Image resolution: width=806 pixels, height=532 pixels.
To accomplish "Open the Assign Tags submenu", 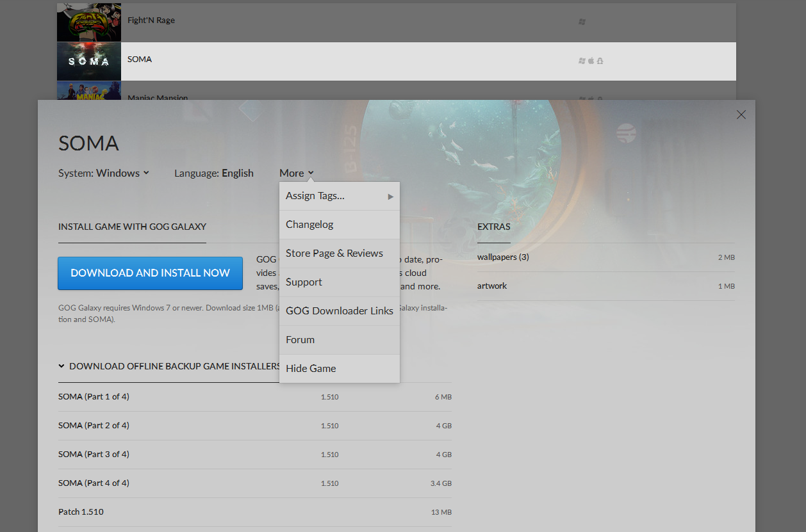I will point(340,196).
